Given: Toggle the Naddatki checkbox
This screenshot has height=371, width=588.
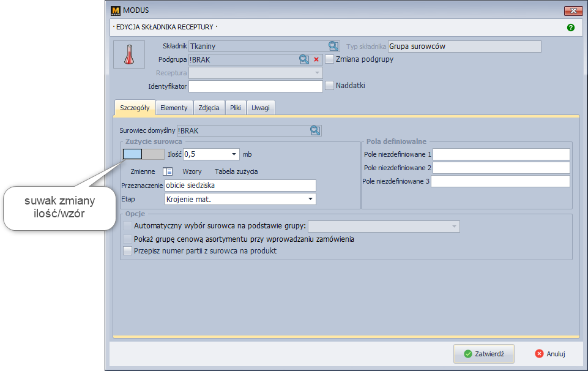Looking at the screenshot, I should click(x=330, y=86).
